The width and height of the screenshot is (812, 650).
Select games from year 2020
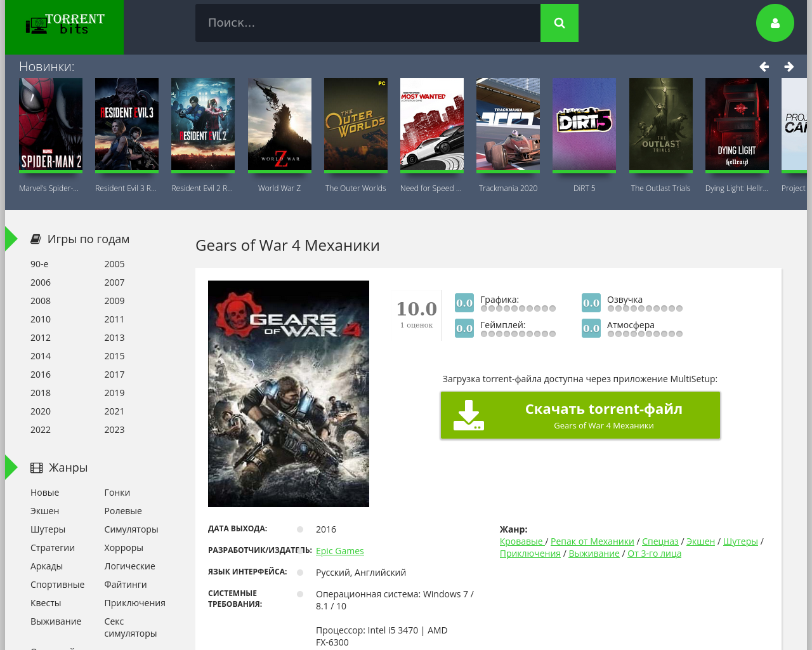tap(41, 411)
